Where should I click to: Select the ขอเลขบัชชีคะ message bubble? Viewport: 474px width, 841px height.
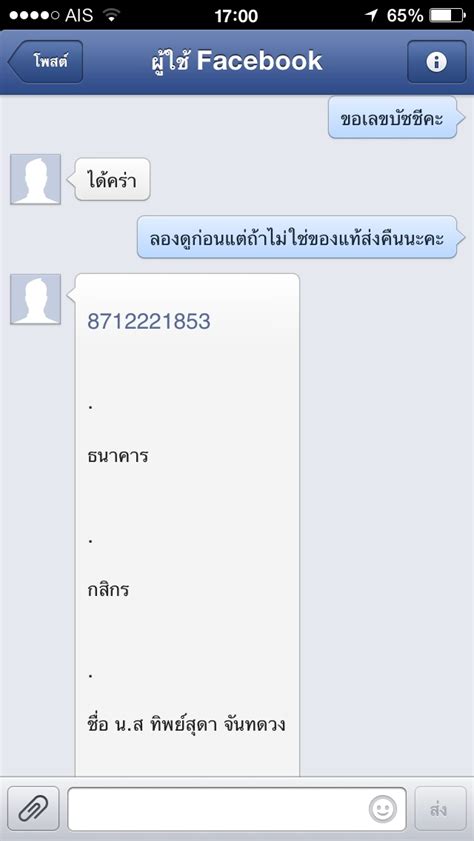tap(392, 117)
